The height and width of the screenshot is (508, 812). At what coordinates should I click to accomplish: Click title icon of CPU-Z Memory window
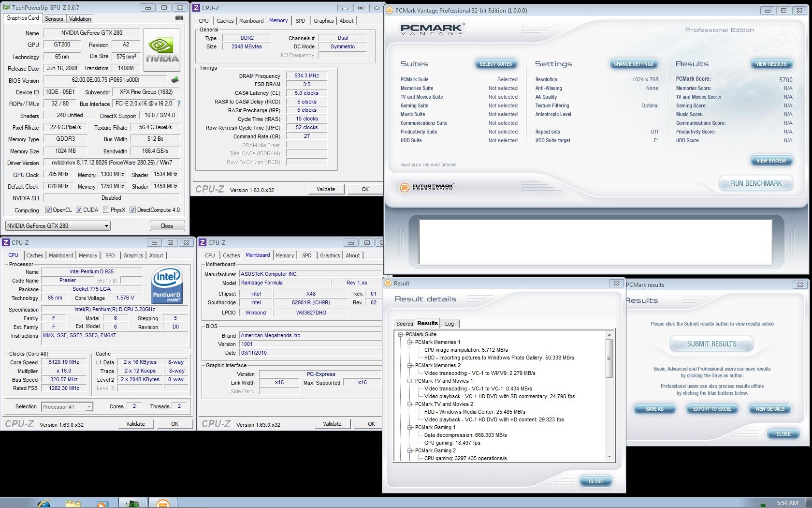click(197, 8)
